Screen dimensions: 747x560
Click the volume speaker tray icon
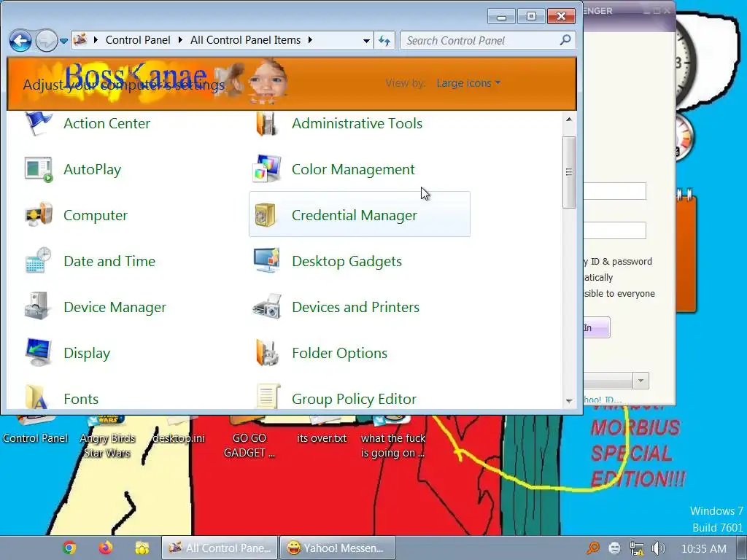point(659,548)
